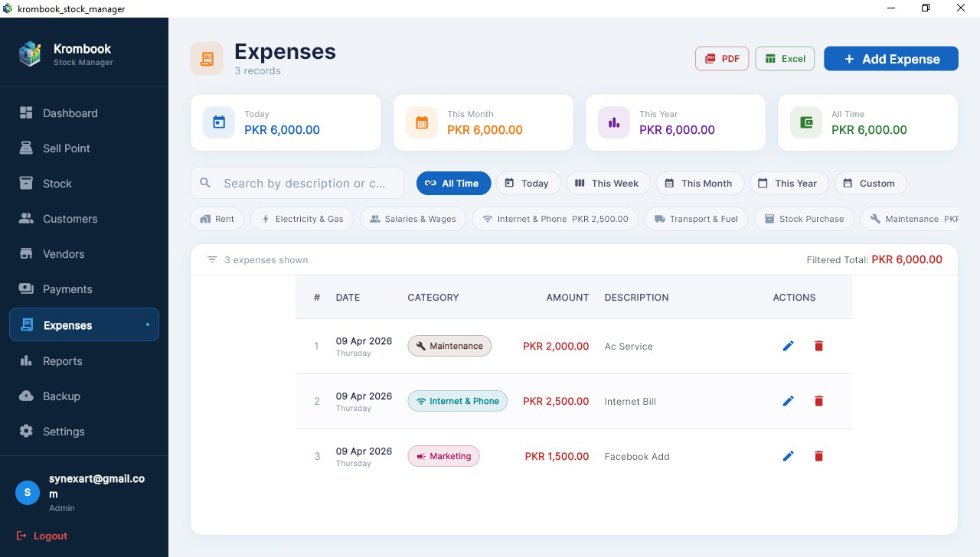Viewport: 980px width, 557px height.
Task: Delete the Facebook Add expense
Action: [x=818, y=455]
